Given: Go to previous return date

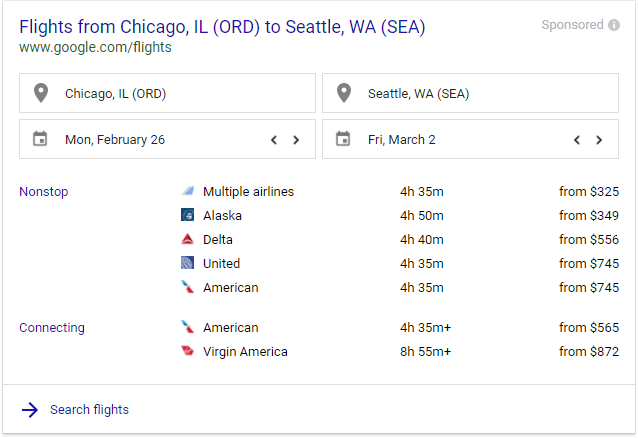Looking at the screenshot, I should [x=577, y=140].
